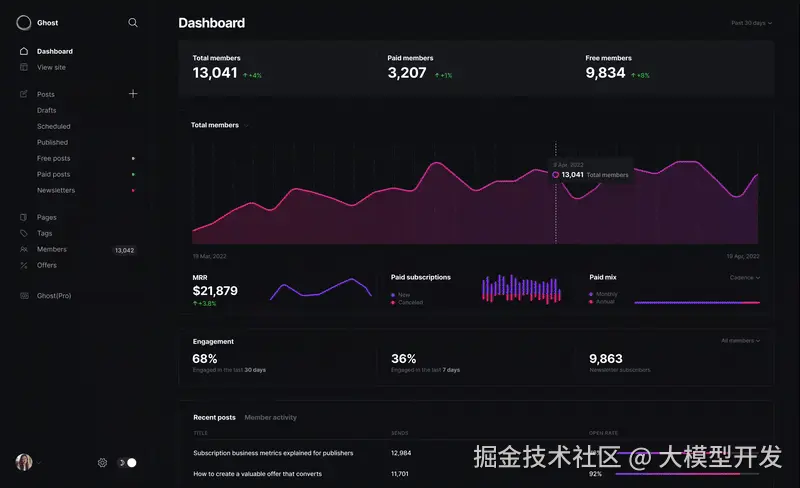Screen dimensions: 800x488
Task: Go to Tags section
Action: tap(44, 233)
